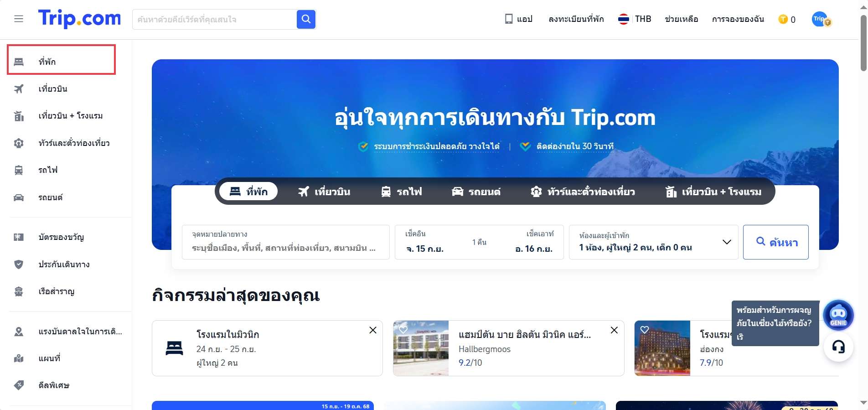Click the 15 ก.ย. - 19 ต.ค. 68 promo banner
The image size is (868, 410).
[263, 405]
